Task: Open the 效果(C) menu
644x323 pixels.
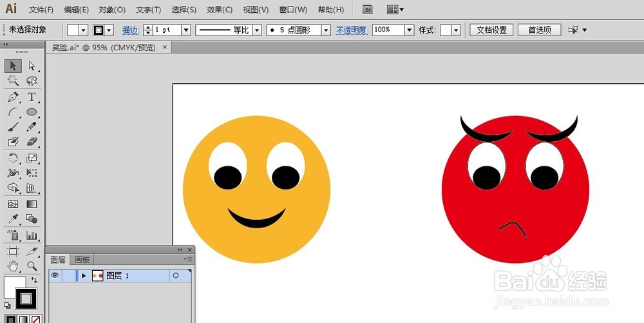Action: tap(220, 10)
